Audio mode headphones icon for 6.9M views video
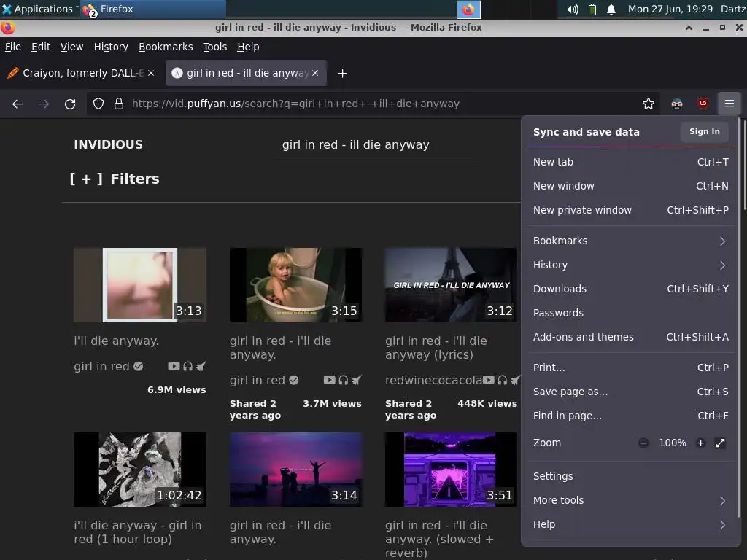Screen dimensions: 747x560 point(187,366)
